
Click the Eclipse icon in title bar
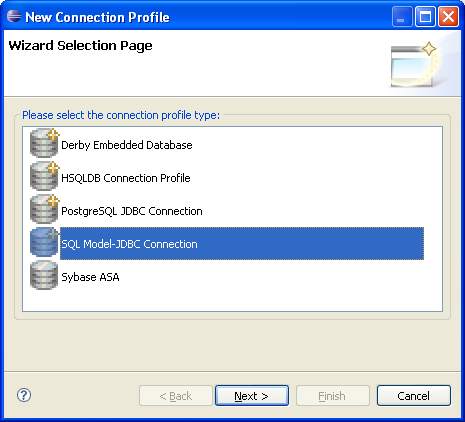14,16
